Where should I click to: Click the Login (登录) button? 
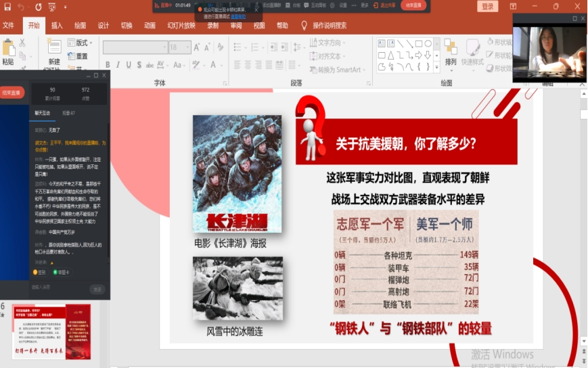coord(488,6)
